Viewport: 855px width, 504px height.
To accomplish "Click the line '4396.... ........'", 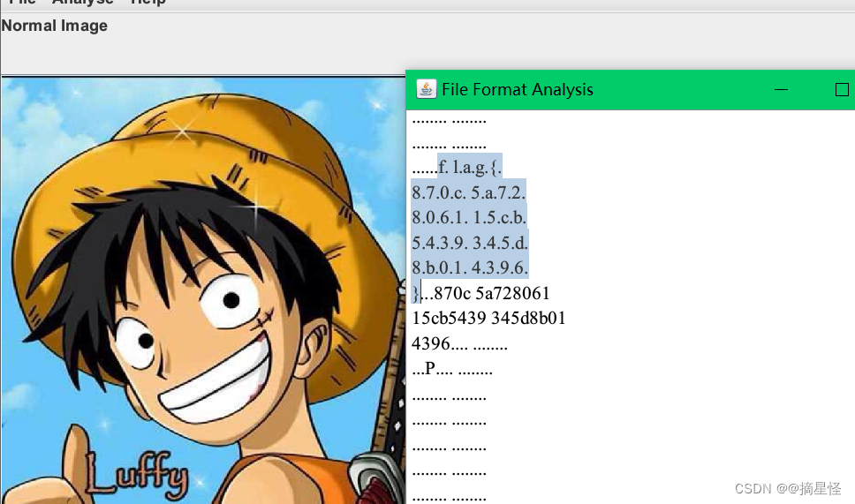I will [459, 344].
